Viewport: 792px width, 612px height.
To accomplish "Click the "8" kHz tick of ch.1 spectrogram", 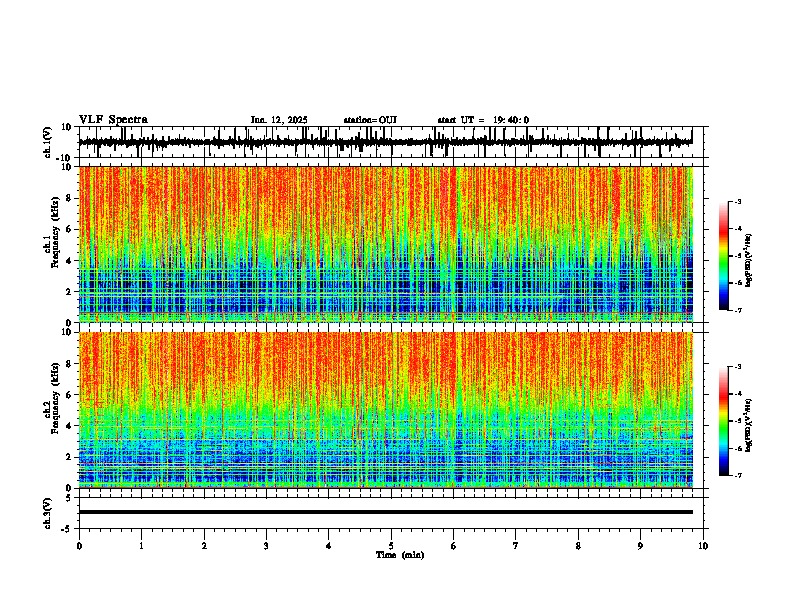I will coord(70,198).
